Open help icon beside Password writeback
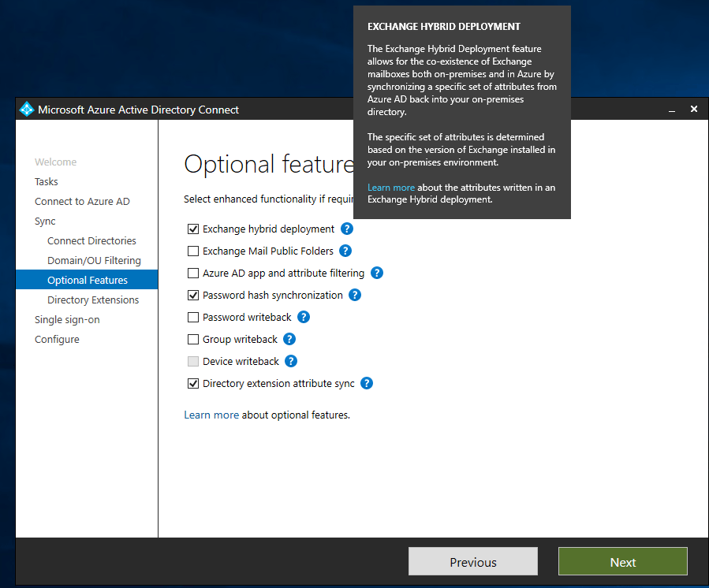Image resolution: width=709 pixels, height=588 pixels. 304,318
